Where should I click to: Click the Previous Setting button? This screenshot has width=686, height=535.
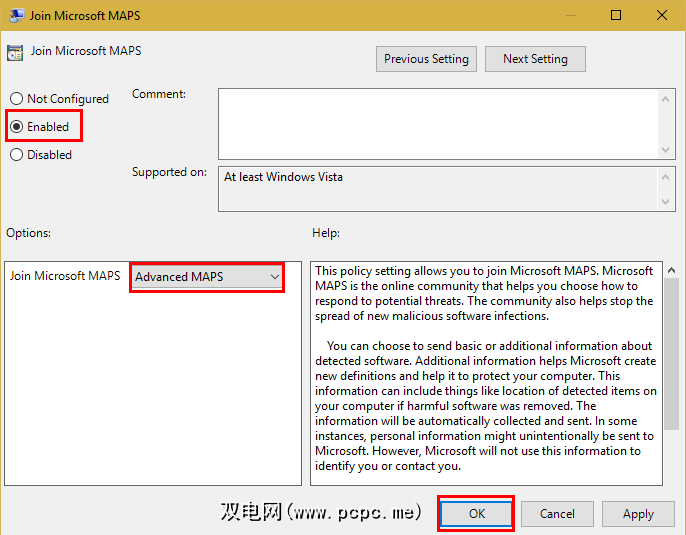[x=426, y=59]
